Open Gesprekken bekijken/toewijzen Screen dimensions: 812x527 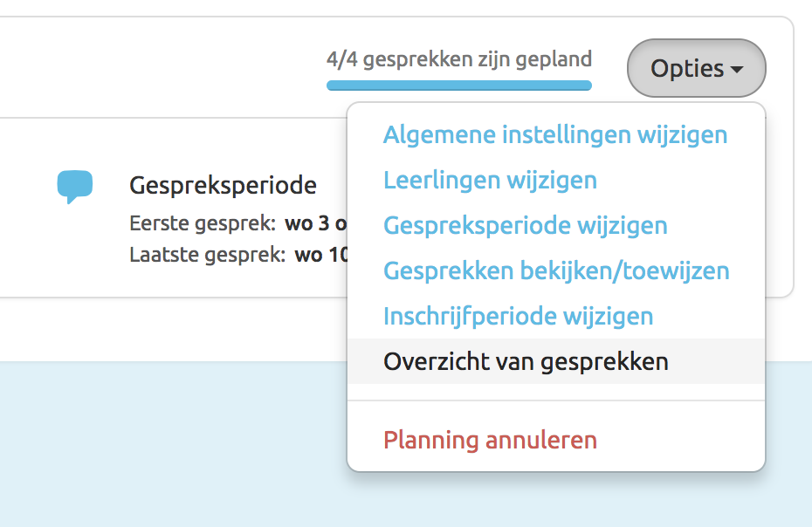click(x=556, y=270)
